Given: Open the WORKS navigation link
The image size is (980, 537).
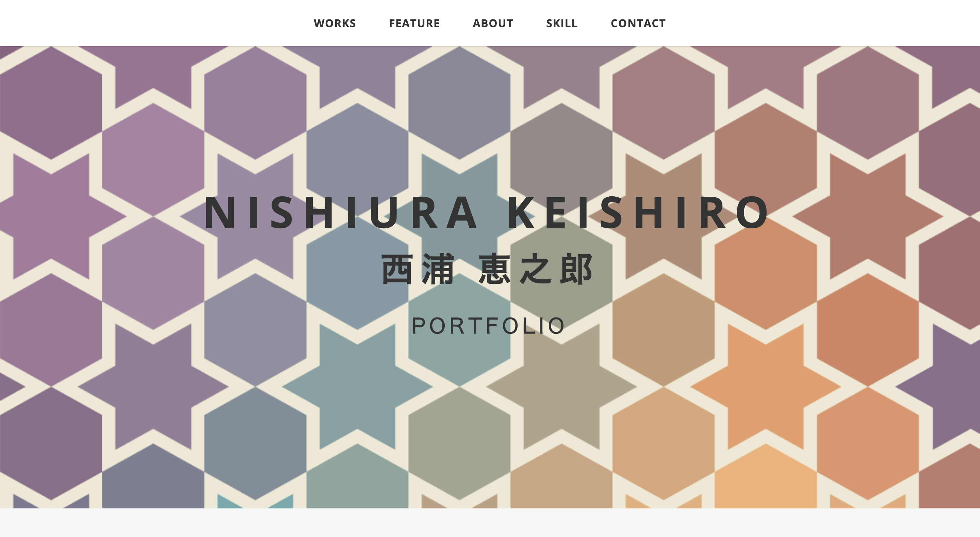Looking at the screenshot, I should click(335, 23).
